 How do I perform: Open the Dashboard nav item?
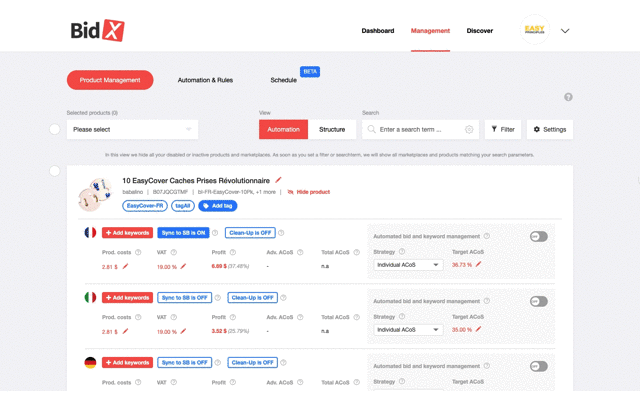click(378, 31)
